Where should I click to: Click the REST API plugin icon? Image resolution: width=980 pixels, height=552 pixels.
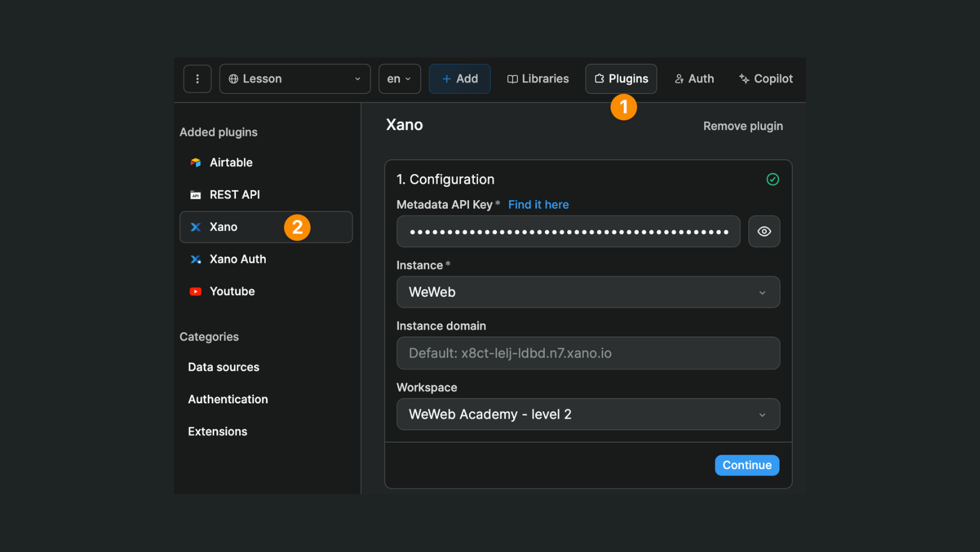(x=195, y=194)
